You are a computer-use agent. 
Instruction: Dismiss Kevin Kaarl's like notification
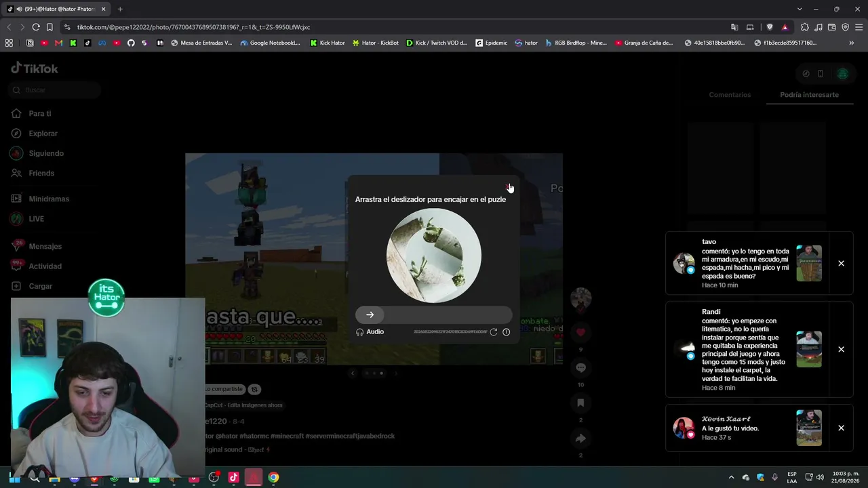tap(841, 428)
